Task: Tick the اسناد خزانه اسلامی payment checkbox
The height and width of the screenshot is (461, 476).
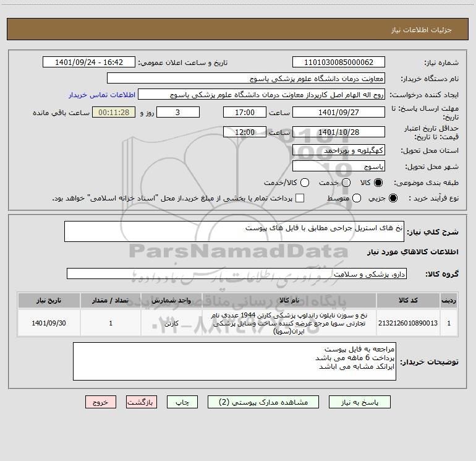Action: 300,198
